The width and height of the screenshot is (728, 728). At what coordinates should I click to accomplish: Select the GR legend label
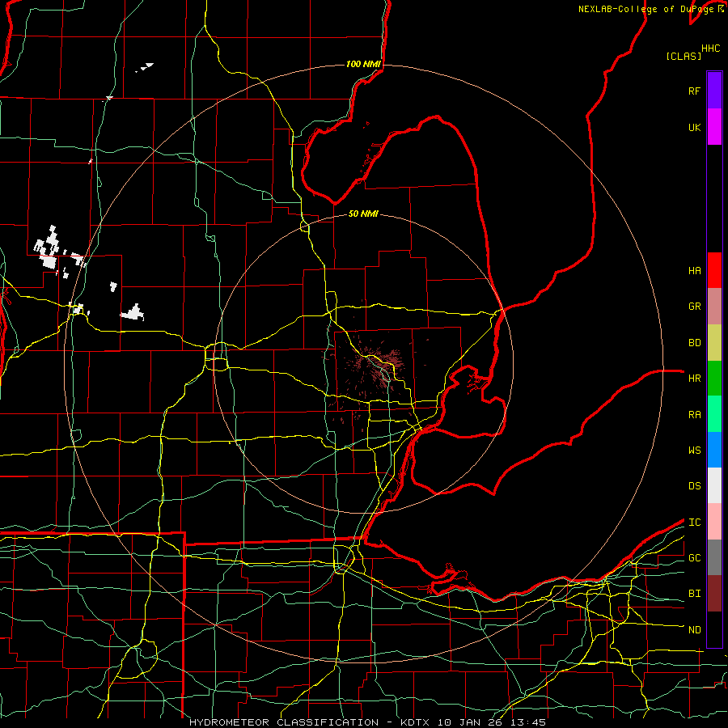coord(694,307)
